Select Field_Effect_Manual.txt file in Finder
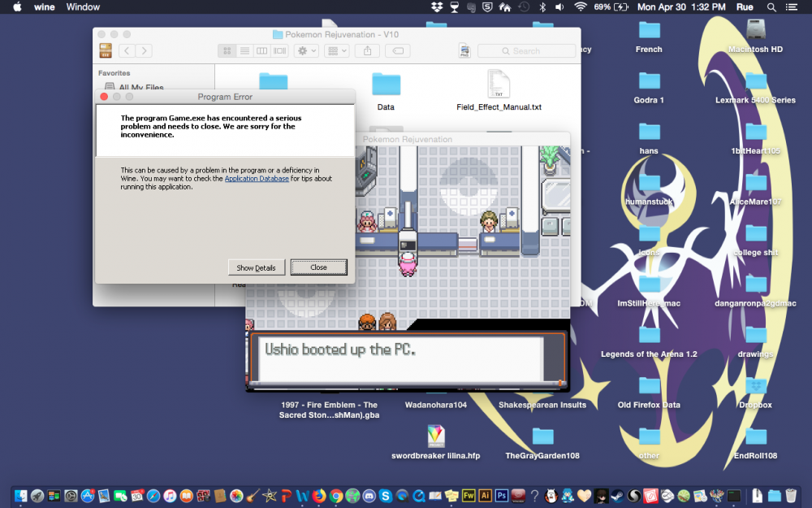This screenshot has height=508, width=812. click(499, 92)
